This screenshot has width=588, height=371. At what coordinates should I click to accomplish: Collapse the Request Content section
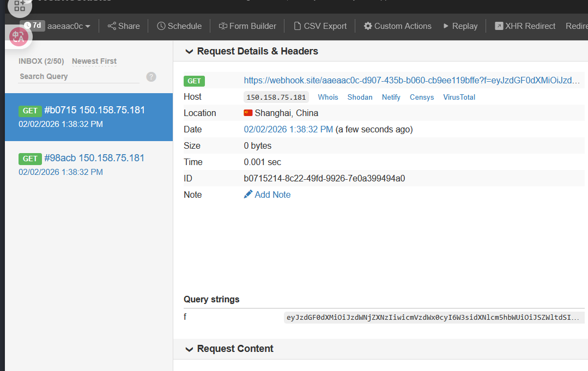[189, 349]
